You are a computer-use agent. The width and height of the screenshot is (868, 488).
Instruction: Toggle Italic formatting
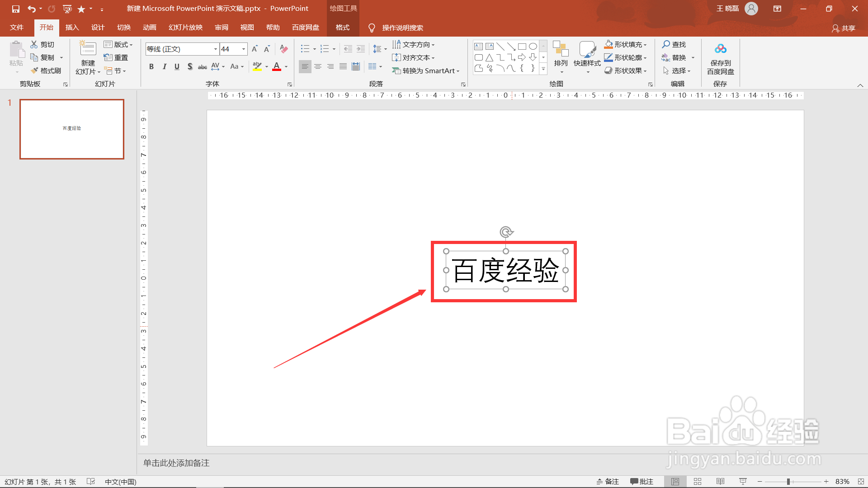(164, 66)
